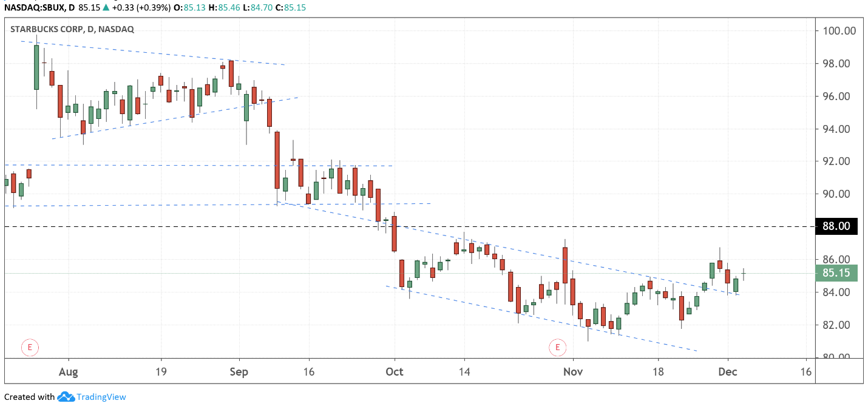The image size is (868, 409).
Task: Click the 92.00 tick on the price axis
Action: click(839, 161)
